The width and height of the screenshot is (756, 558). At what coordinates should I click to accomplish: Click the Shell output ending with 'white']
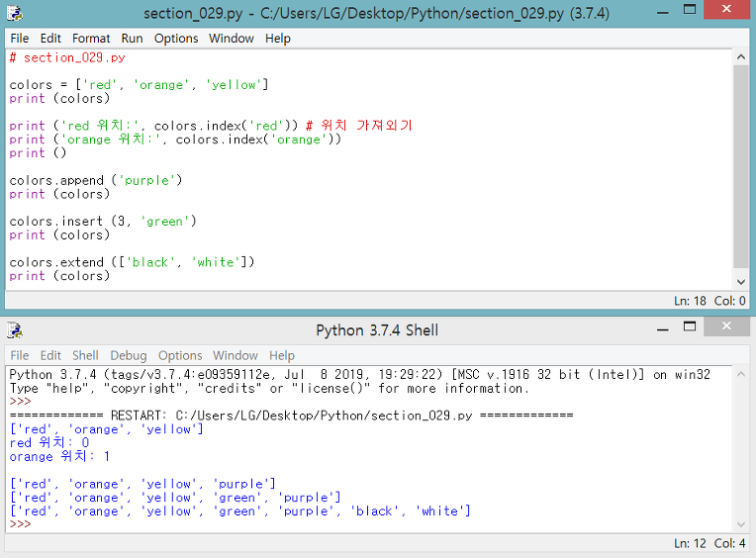tap(240, 511)
